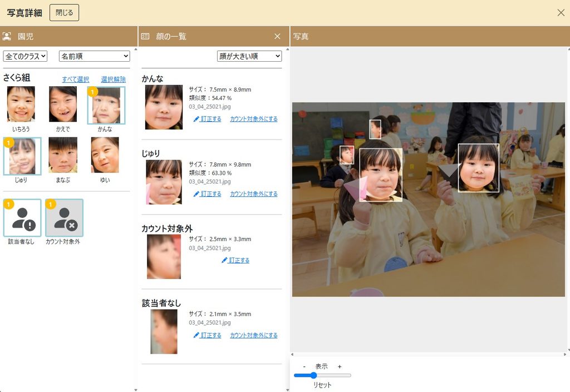Click the 選択解除 link

(114, 80)
